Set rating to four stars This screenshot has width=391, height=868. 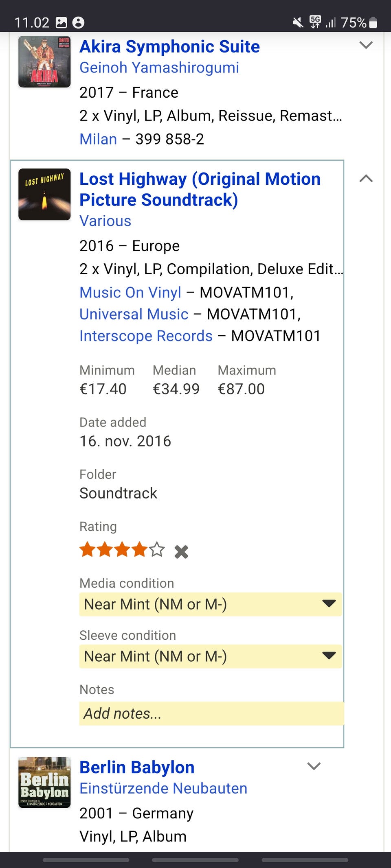click(140, 549)
